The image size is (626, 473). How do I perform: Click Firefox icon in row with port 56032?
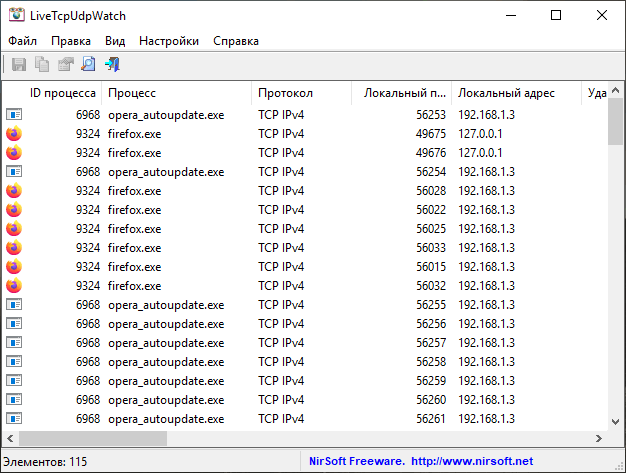(x=14, y=286)
